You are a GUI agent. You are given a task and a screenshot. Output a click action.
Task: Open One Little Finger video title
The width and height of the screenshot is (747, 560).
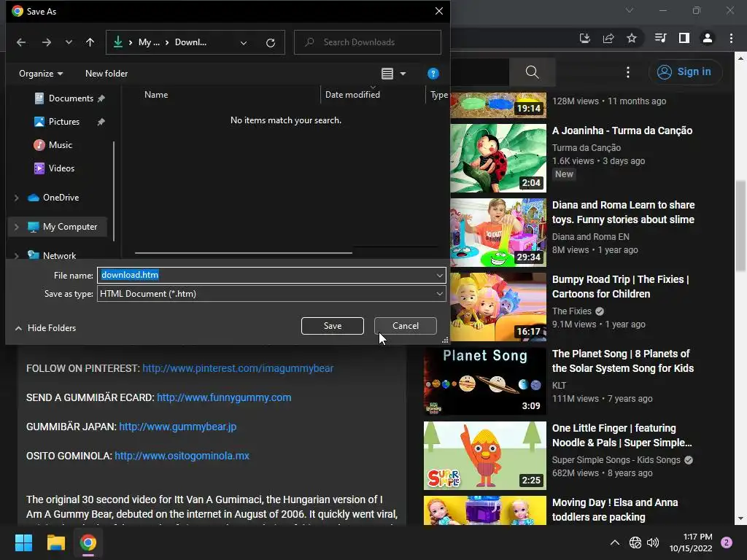tap(622, 436)
